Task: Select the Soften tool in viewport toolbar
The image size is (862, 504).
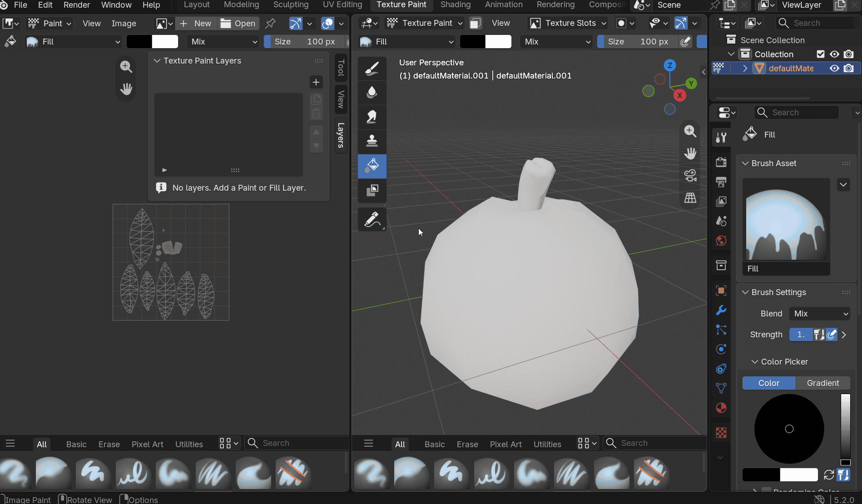Action: 372,92
